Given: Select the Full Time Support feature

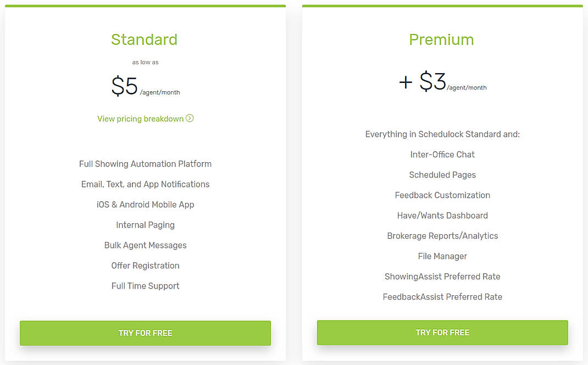Looking at the screenshot, I should (145, 286).
